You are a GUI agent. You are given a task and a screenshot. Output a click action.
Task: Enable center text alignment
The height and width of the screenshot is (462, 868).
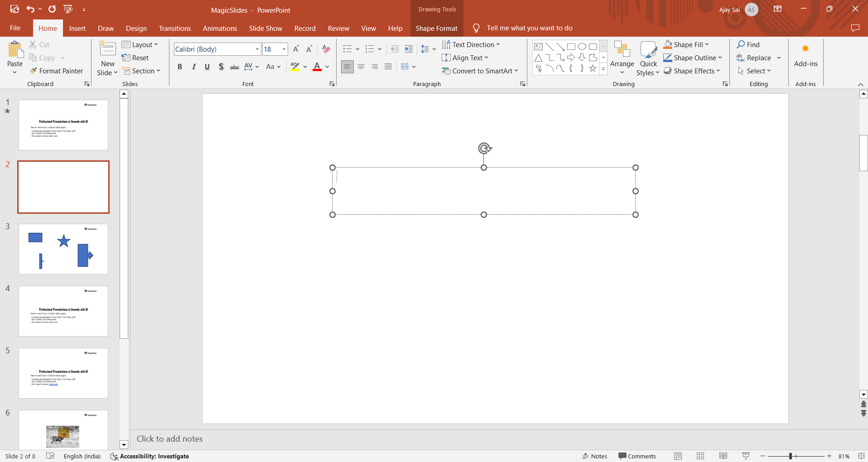361,67
